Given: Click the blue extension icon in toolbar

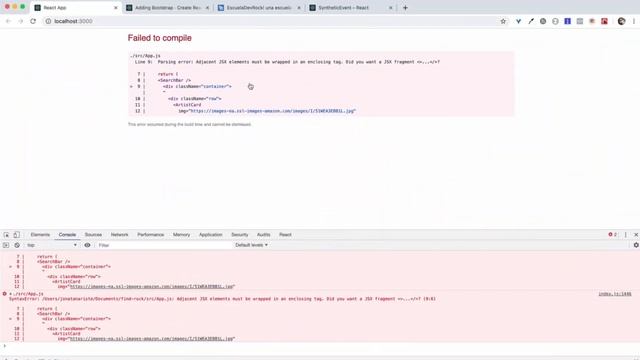Looking at the screenshot, I should click(x=567, y=21).
